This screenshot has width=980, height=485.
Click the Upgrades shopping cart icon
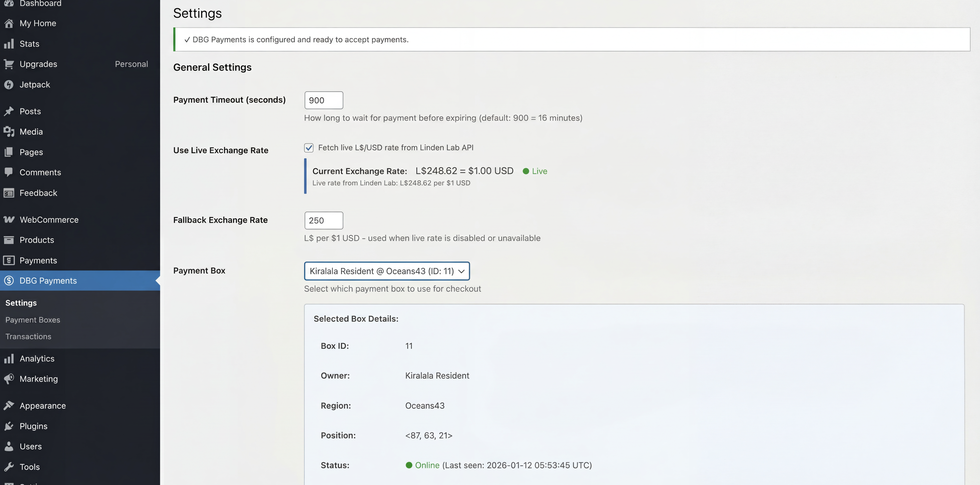click(9, 64)
